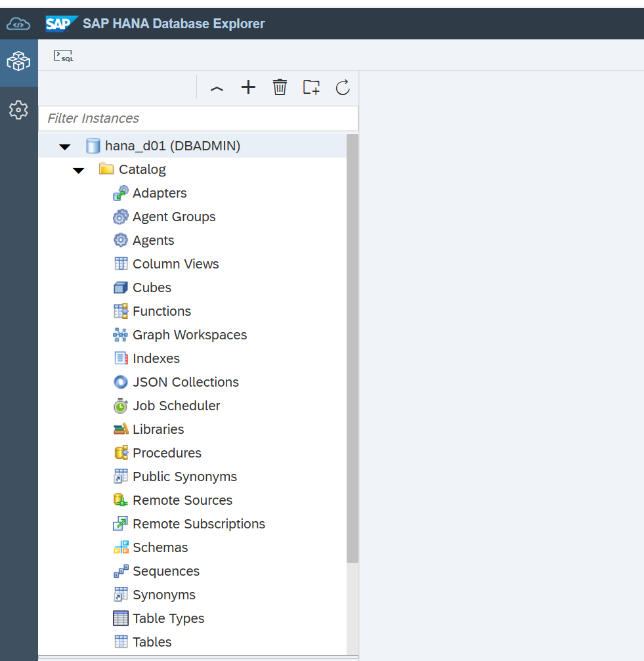Click the Remote Subscriptions icon
The width and height of the screenshot is (644, 661).
point(121,524)
